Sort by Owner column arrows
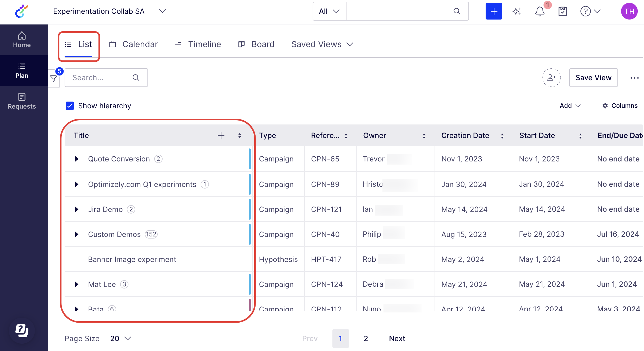This screenshot has height=351, width=644. [x=424, y=136]
